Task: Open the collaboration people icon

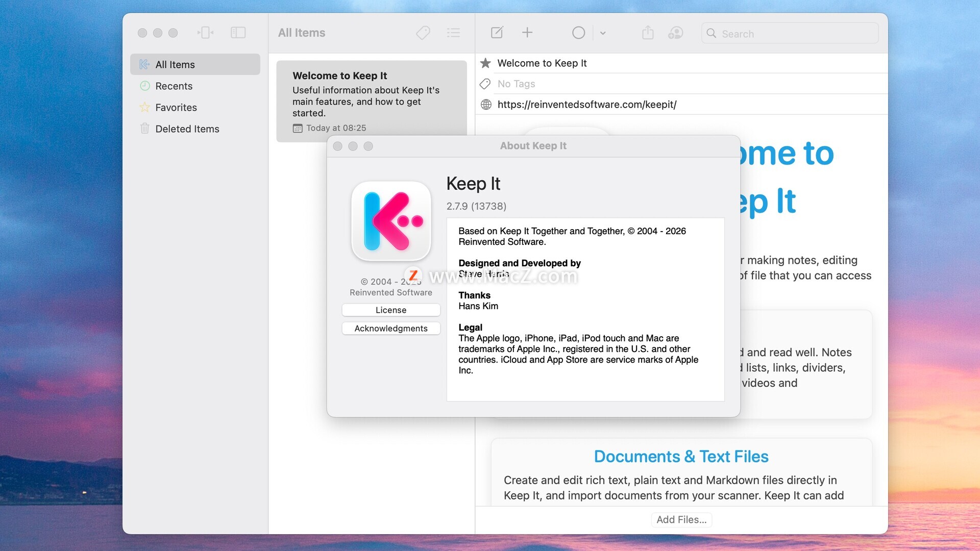Action: [x=675, y=33]
